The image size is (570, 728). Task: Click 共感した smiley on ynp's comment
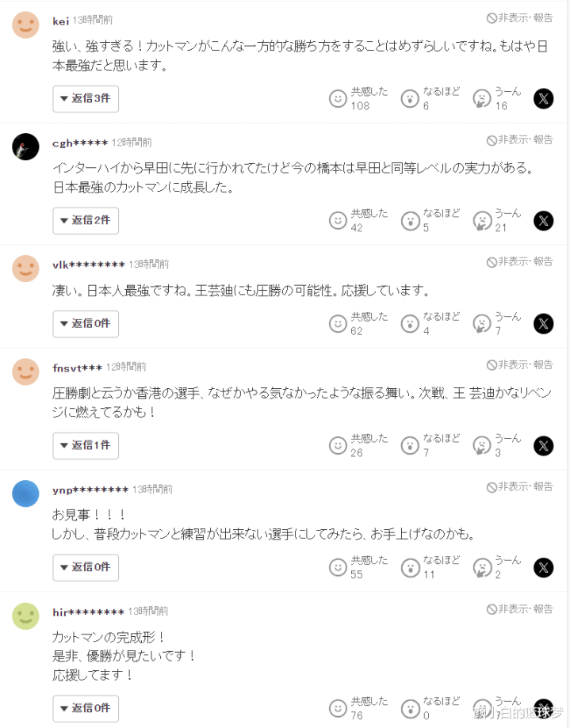338,567
